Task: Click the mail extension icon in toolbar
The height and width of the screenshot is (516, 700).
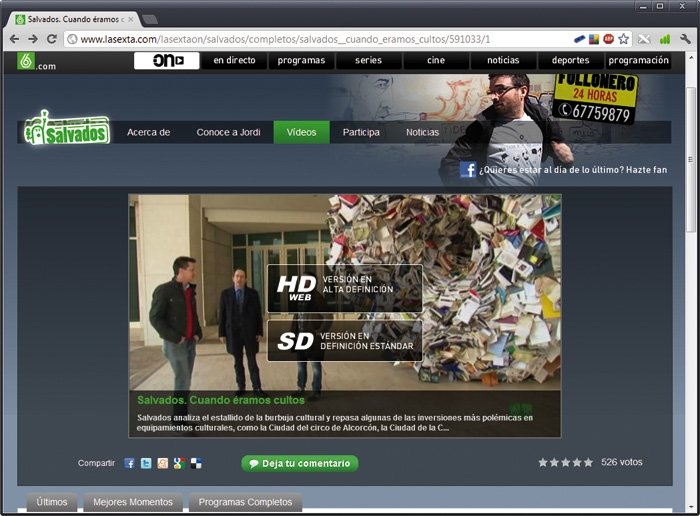Action: pyautogui.click(x=644, y=39)
